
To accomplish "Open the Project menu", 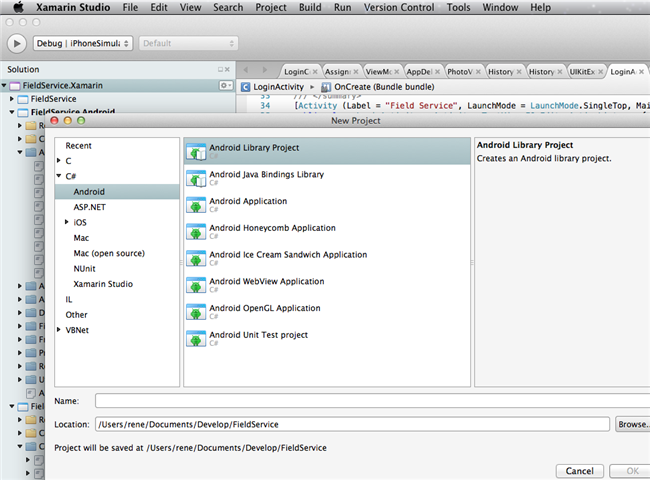I will (271, 7).
